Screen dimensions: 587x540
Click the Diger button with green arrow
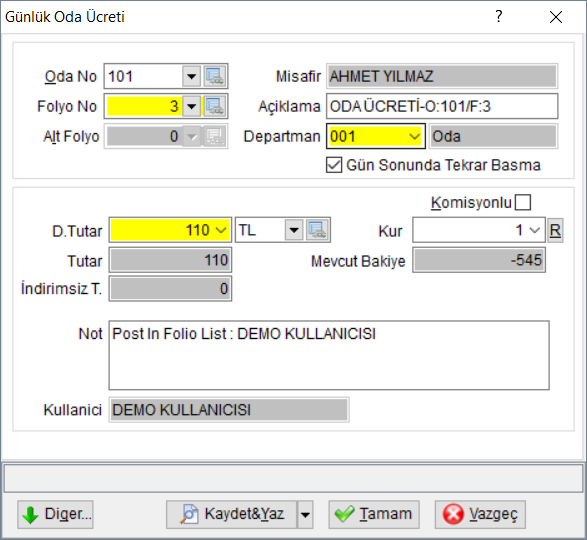55,515
